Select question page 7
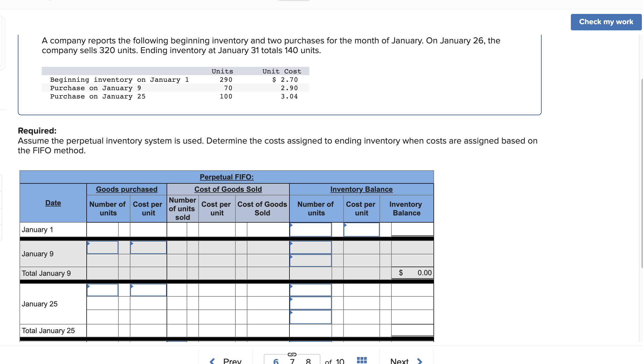The width and height of the screenshot is (643, 364). pos(292,361)
